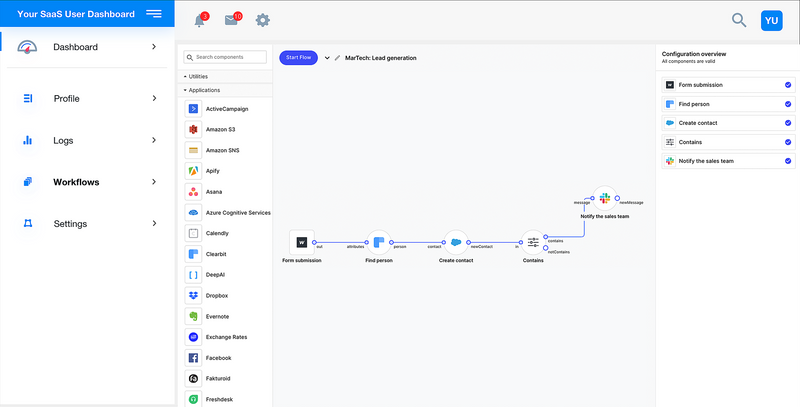Expand the Dashboard chevron

point(154,47)
